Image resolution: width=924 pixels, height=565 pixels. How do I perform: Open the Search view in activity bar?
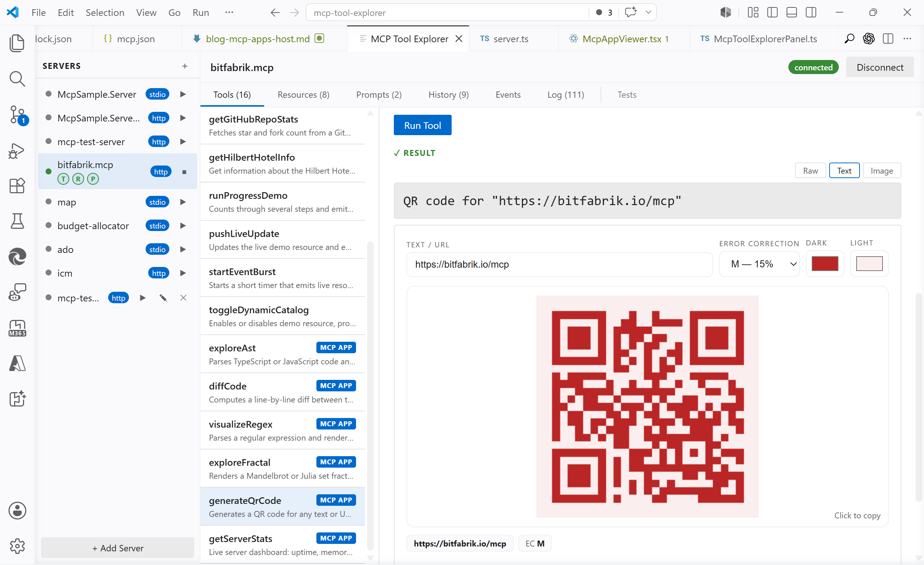coord(17,79)
